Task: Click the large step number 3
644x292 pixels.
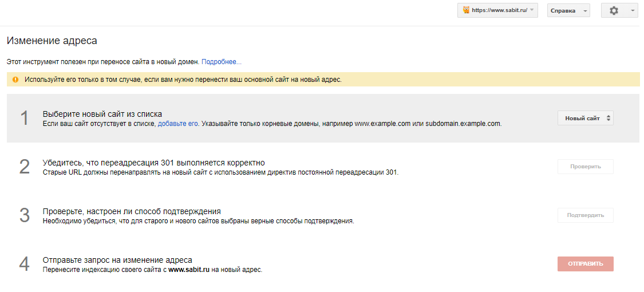Action: (x=24, y=215)
